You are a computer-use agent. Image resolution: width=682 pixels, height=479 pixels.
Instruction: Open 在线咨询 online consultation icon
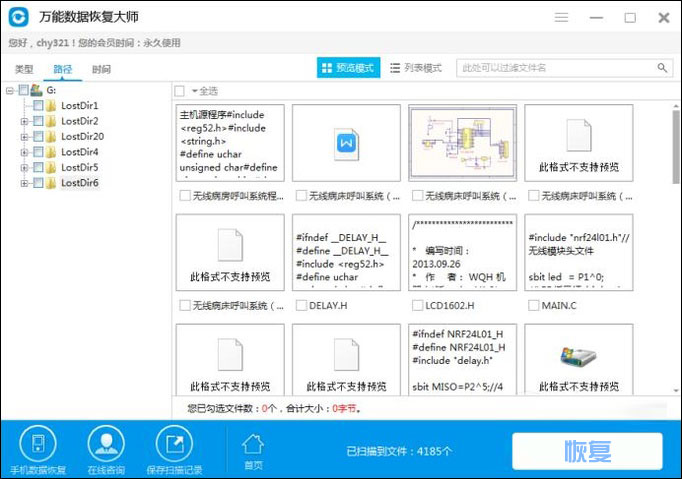(x=105, y=443)
